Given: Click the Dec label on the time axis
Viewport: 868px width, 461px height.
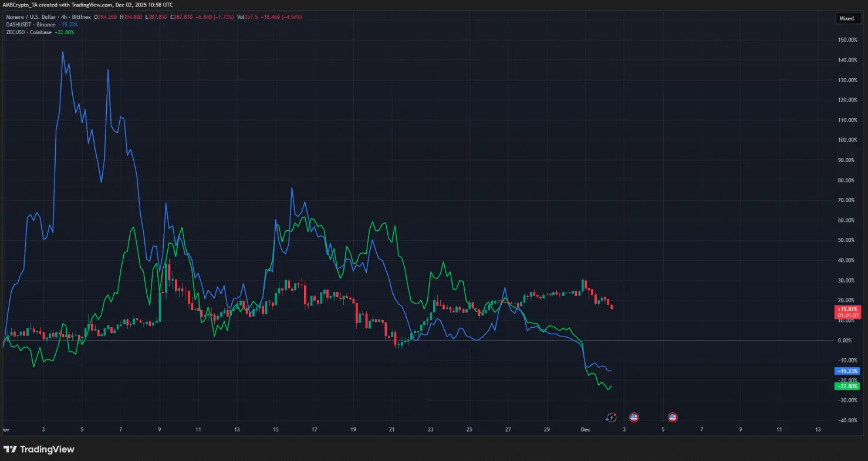Looking at the screenshot, I should point(585,429).
